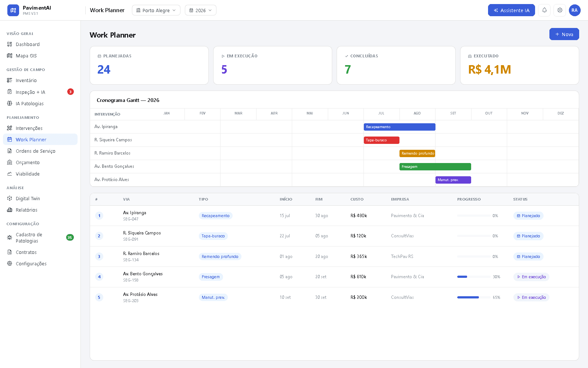Open the RA user avatar menu
The height and width of the screenshot is (368, 588).
pyautogui.click(x=574, y=10)
